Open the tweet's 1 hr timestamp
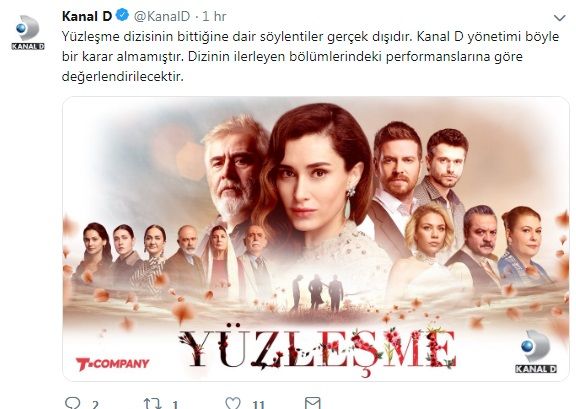576x409 pixels. coord(214,16)
